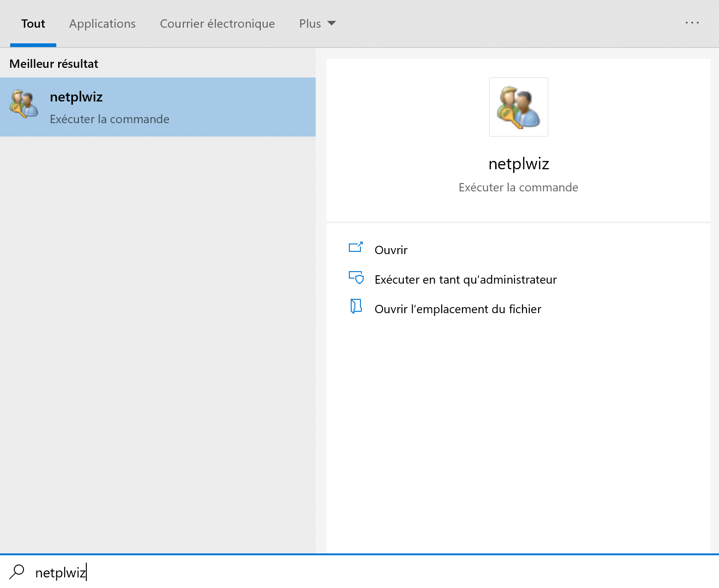Click the users icon in best result
719x588 pixels.
pos(24,104)
